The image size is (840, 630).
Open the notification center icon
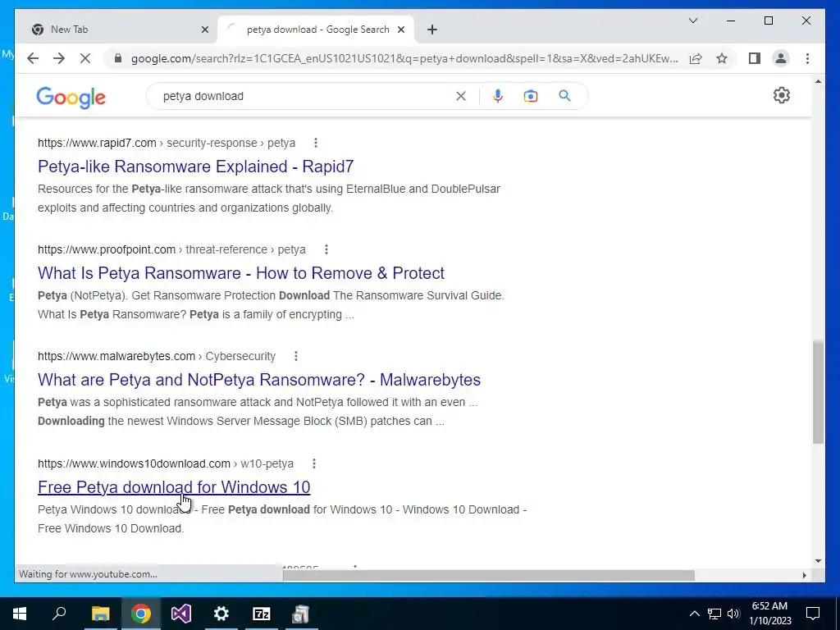[x=813, y=614]
